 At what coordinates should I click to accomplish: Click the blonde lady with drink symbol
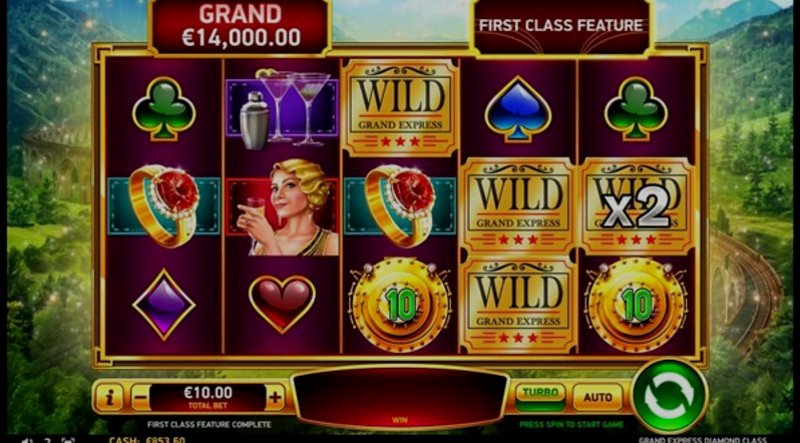(282, 207)
